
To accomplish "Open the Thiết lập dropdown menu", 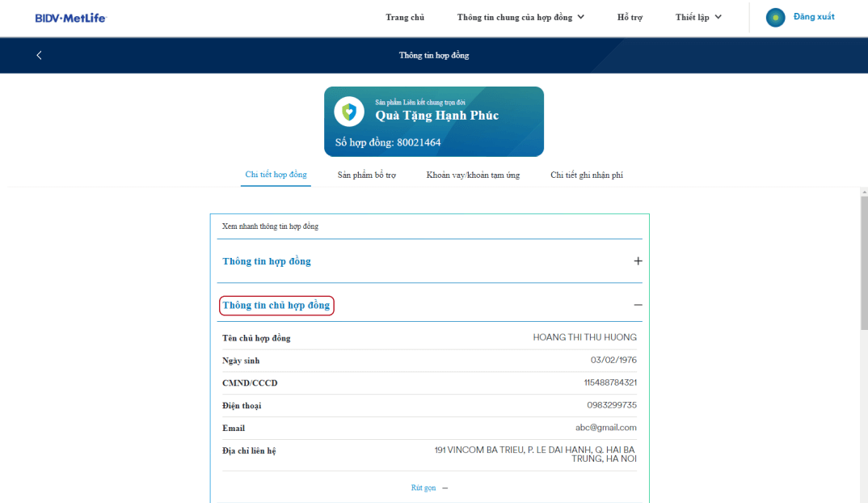I will (698, 17).
